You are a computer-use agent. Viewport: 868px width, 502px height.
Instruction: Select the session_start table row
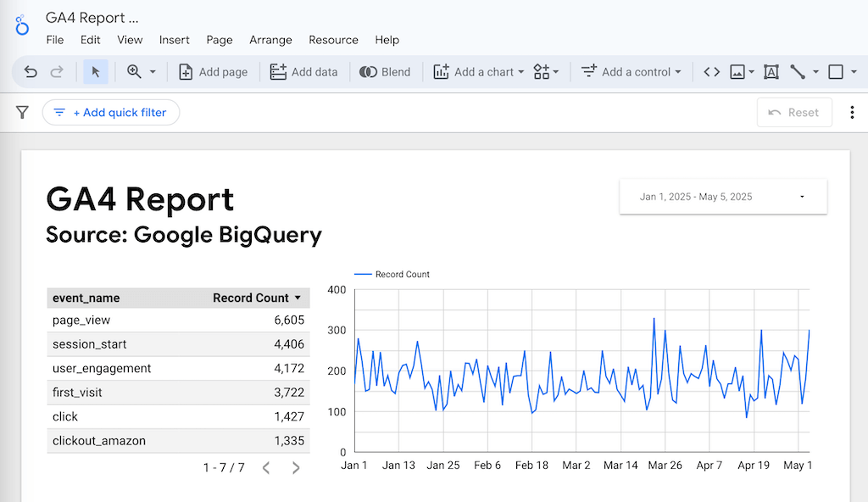[x=178, y=344]
